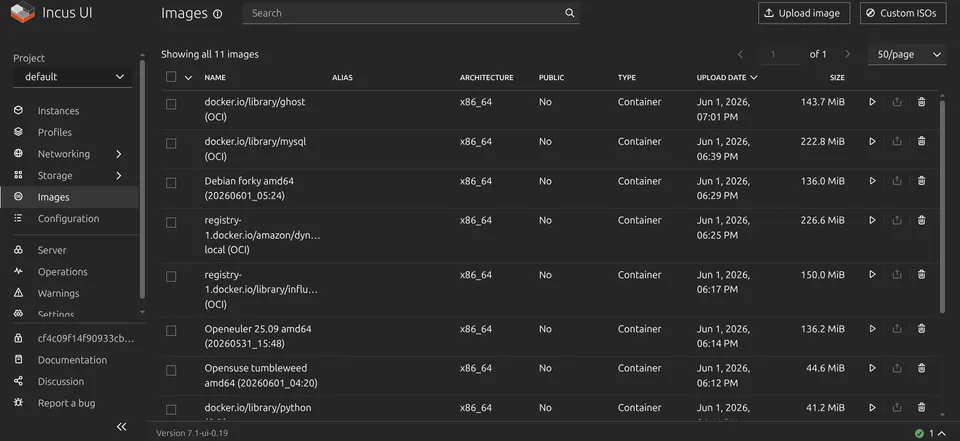Delete the Debian forky amd64 image
Viewport: 960px width, 441px height.
coord(921,181)
